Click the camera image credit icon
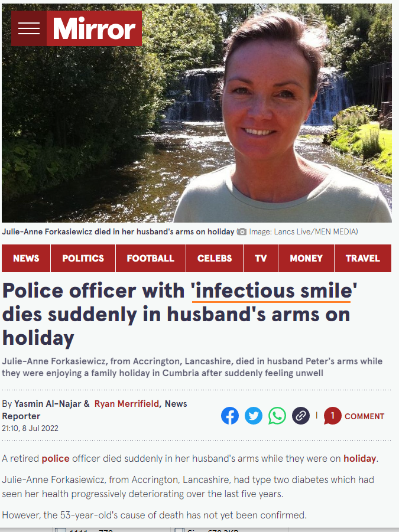 click(x=242, y=231)
